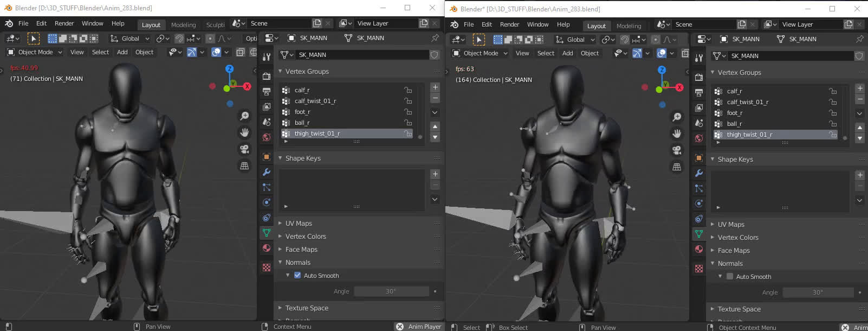Click the zoom magnifier gizmo in left viewport
This screenshot has height=331, width=868.
(x=244, y=116)
